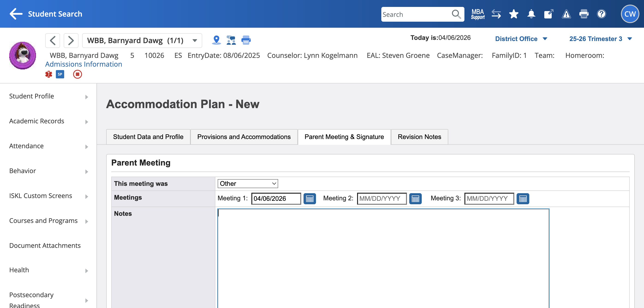Click the blue student print icon
Screen dimensions: 644x308
coord(246,40)
